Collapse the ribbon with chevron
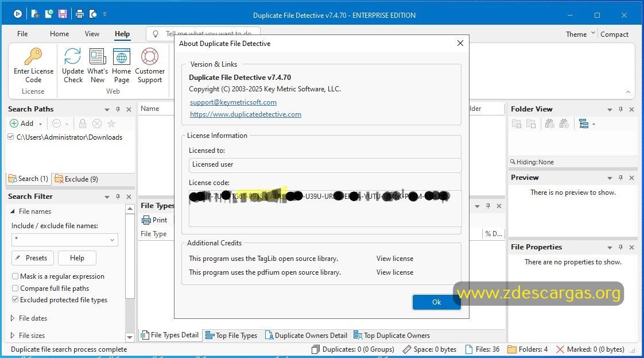Viewport: 644px width, 358px height. click(628, 92)
